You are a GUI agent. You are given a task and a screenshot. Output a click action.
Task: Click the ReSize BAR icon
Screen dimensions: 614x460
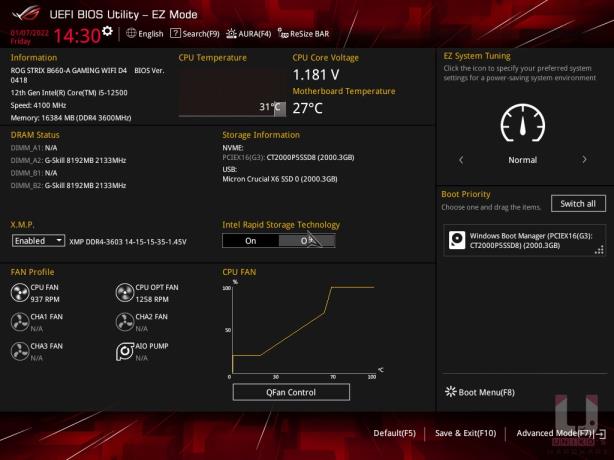pyautogui.click(x=283, y=34)
